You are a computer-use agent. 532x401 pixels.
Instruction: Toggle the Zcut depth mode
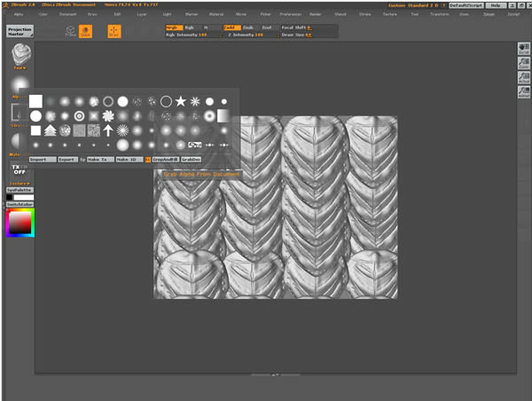tap(267, 28)
